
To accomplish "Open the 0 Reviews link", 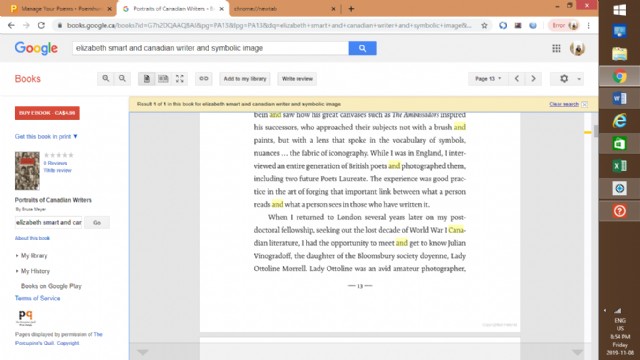I will pyautogui.click(x=56, y=163).
